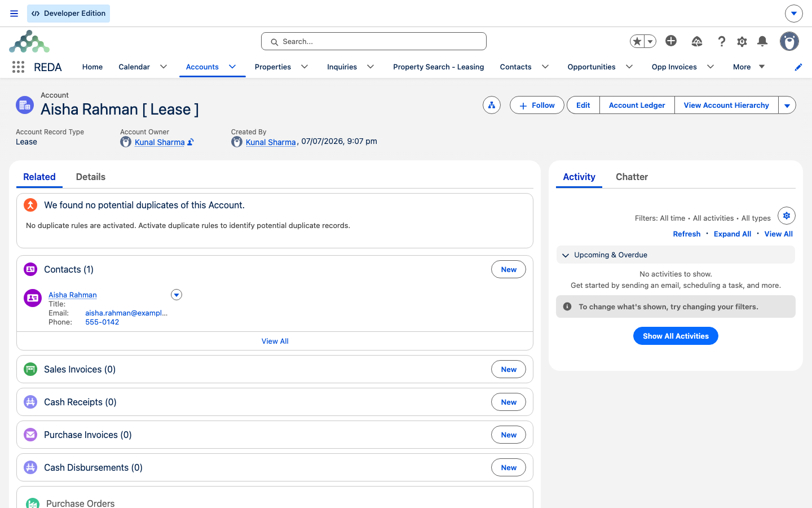
Task: Click the Account Ledger button
Action: click(637, 106)
